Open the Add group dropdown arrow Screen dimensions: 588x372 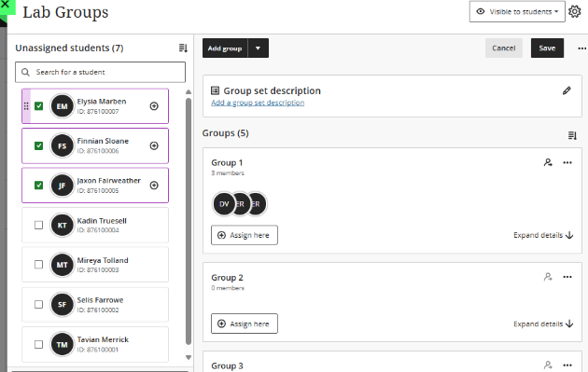[x=258, y=48]
